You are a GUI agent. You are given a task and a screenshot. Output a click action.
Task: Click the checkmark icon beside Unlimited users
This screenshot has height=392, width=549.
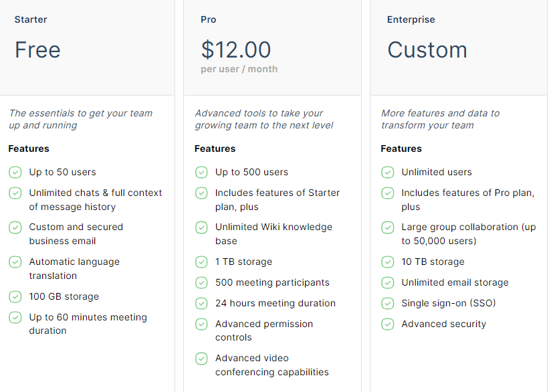click(388, 173)
